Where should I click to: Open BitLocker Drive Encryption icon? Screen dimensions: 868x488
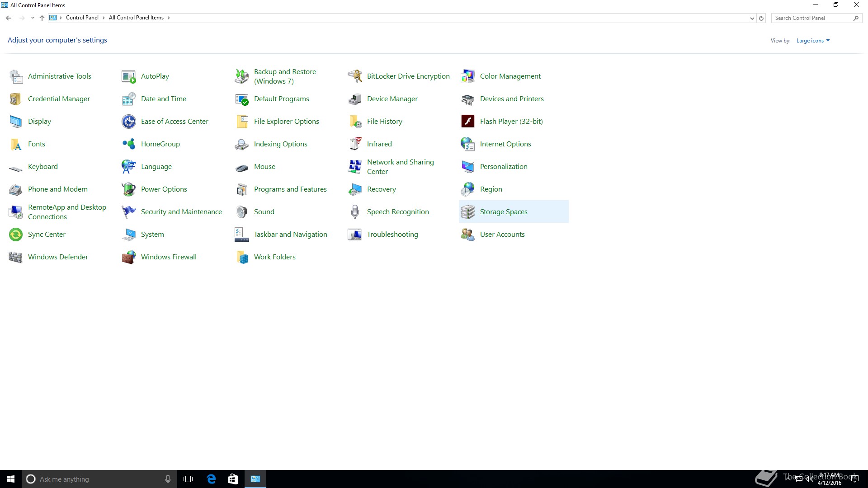point(355,76)
